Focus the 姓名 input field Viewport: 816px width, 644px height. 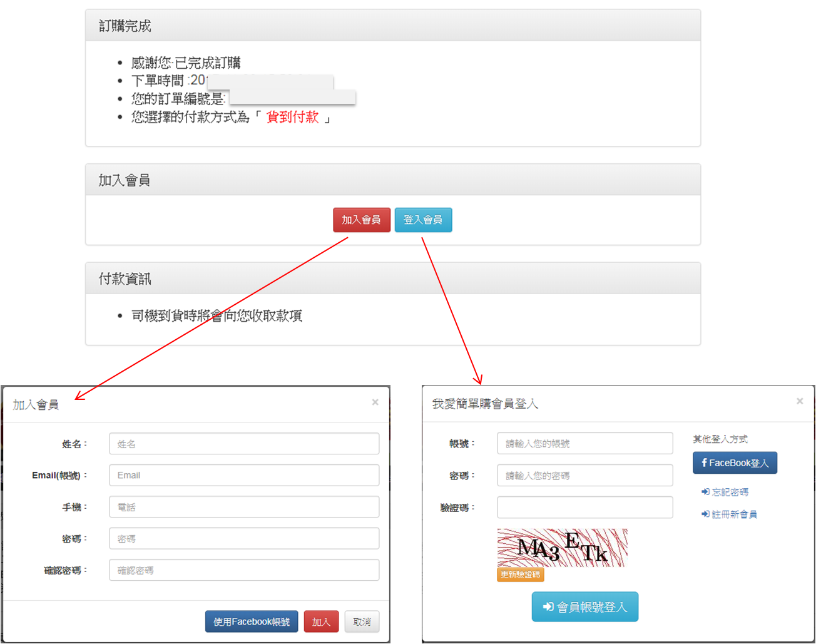pos(243,444)
